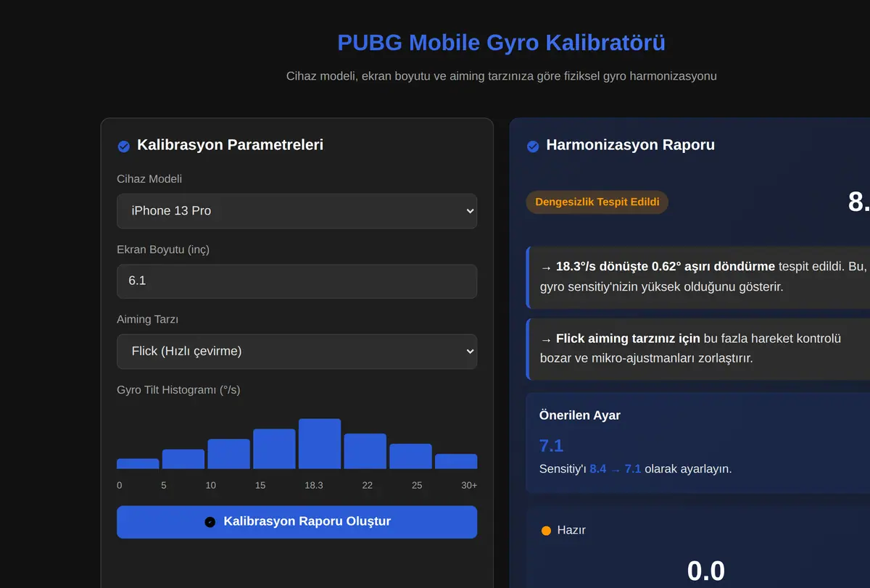Select the histogram bar above the 15 label
This screenshot has height=588, width=870.
click(x=274, y=449)
